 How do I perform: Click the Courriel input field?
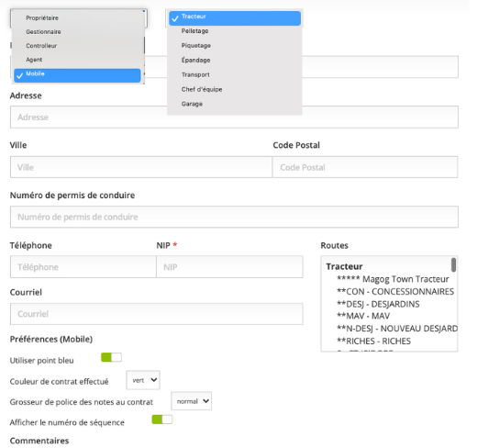157,314
